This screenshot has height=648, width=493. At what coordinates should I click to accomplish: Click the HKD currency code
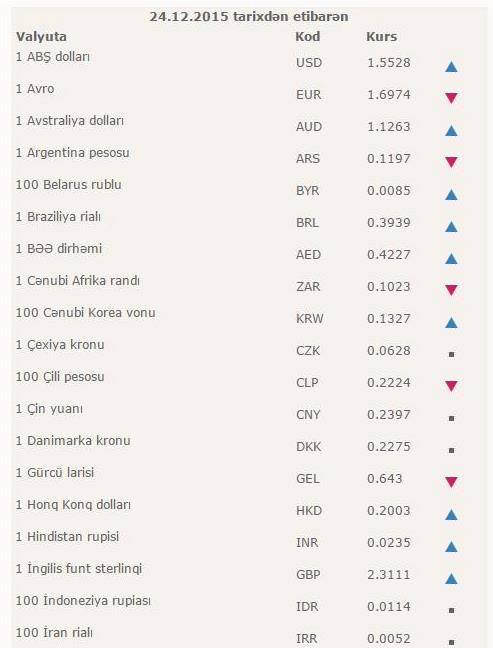coord(309,511)
